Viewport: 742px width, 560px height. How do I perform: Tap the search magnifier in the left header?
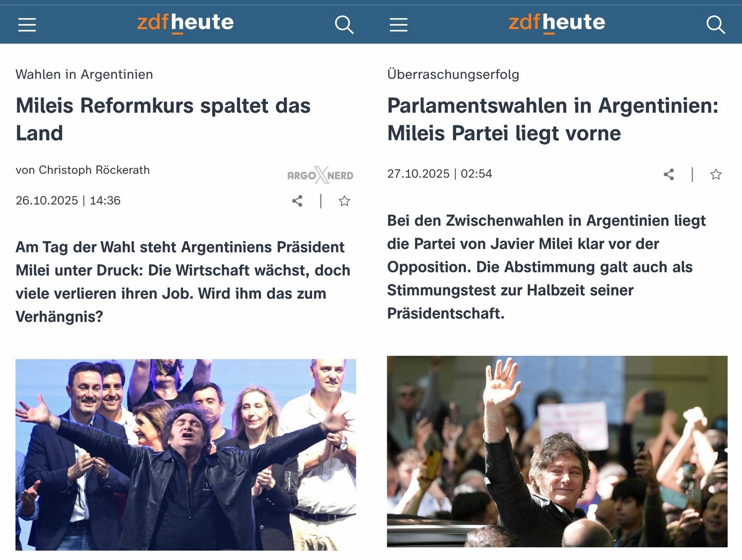click(344, 24)
